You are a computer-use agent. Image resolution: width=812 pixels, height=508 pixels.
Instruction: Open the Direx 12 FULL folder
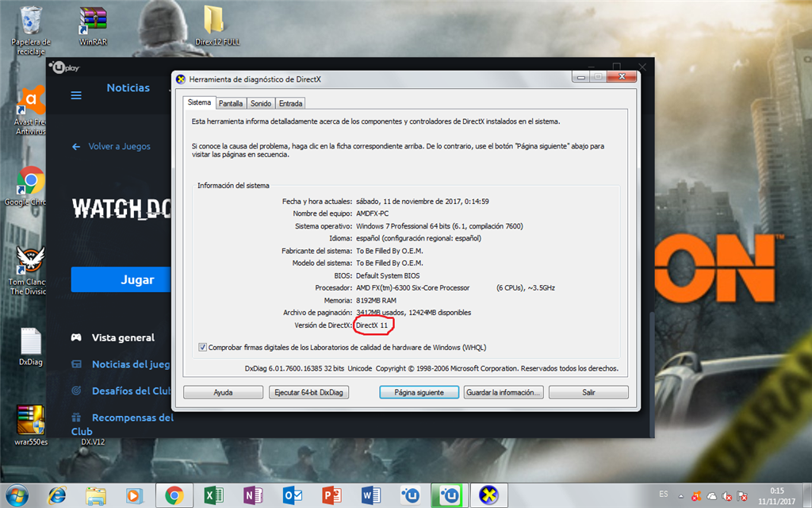[217, 25]
